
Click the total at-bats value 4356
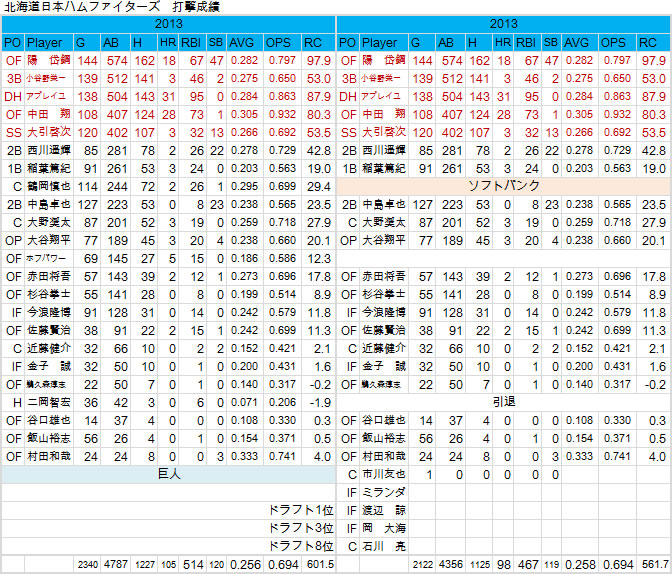tap(450, 565)
